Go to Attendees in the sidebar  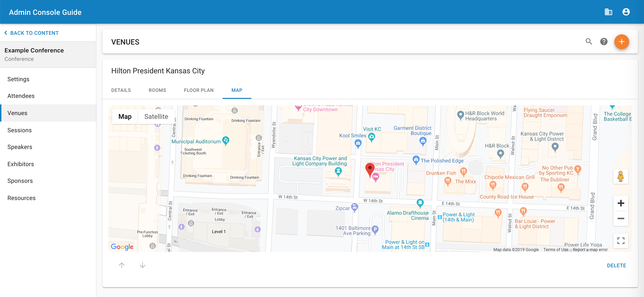click(48, 96)
